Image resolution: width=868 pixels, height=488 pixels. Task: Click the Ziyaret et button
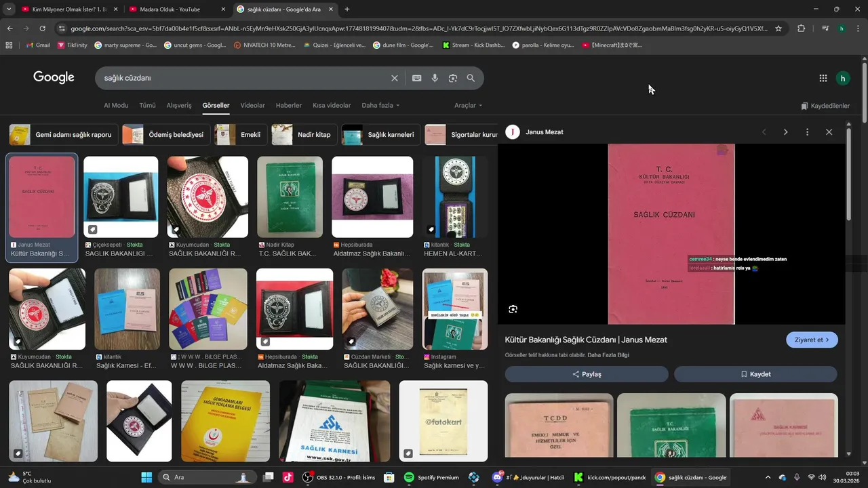[812, 340]
